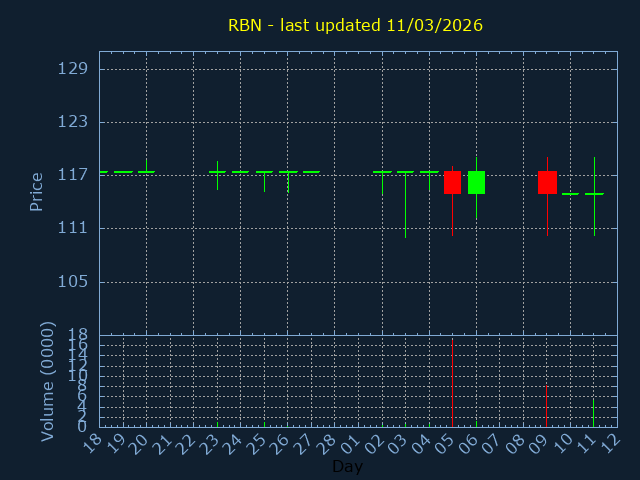Image resolution: width=640 pixels, height=480 pixels.
Task: Click the Price axis label
Action: (37, 192)
